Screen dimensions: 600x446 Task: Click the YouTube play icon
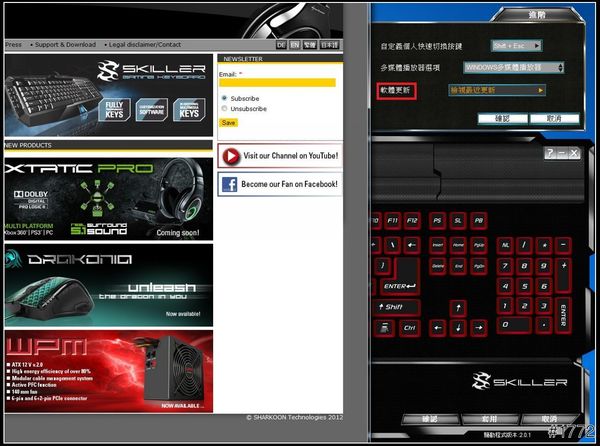pyautogui.click(x=231, y=156)
